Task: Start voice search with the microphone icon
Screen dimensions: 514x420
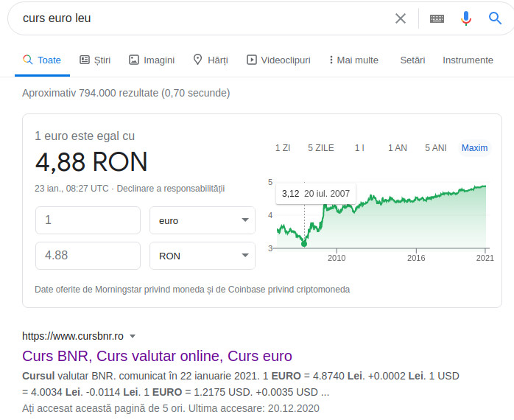Action: [x=466, y=18]
